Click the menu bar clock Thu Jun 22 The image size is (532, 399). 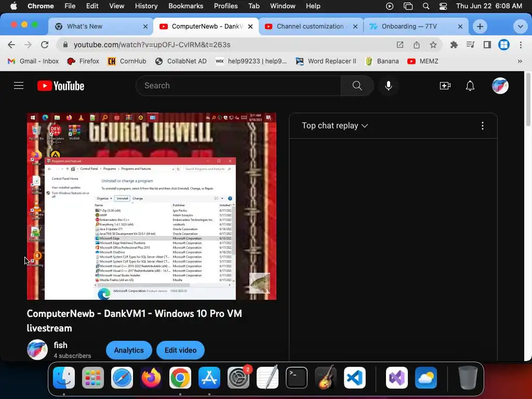point(489,6)
